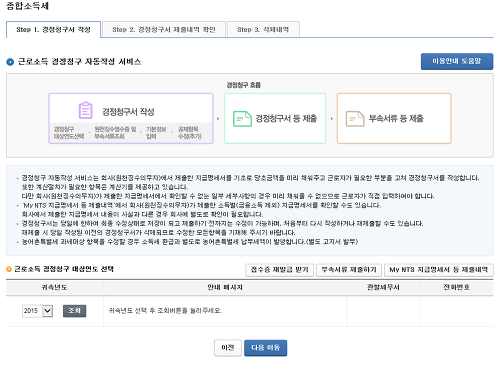Open Step 2. 경정청구서 제출내역 확인 tab
Viewport: 500px width, 365px height.
point(164,30)
